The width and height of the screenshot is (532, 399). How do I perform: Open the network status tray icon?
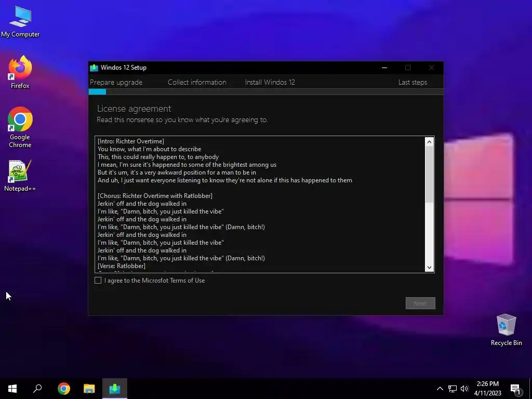(453, 389)
